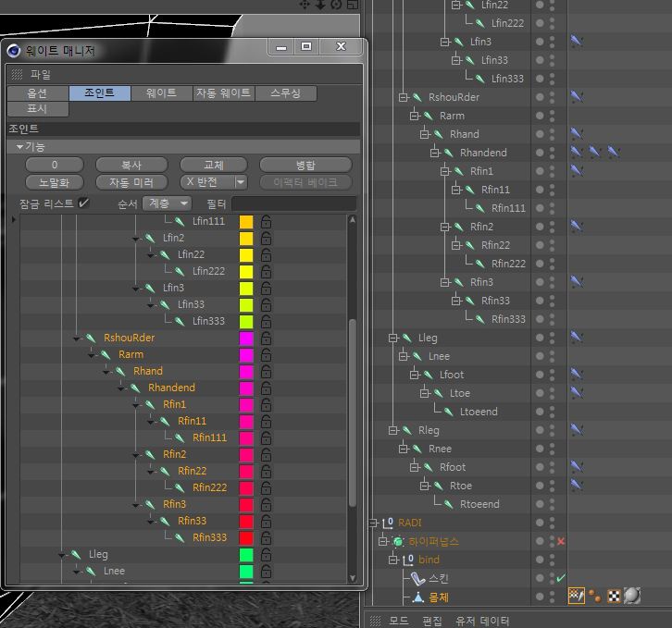Click the RADI null object icon

click(x=388, y=523)
